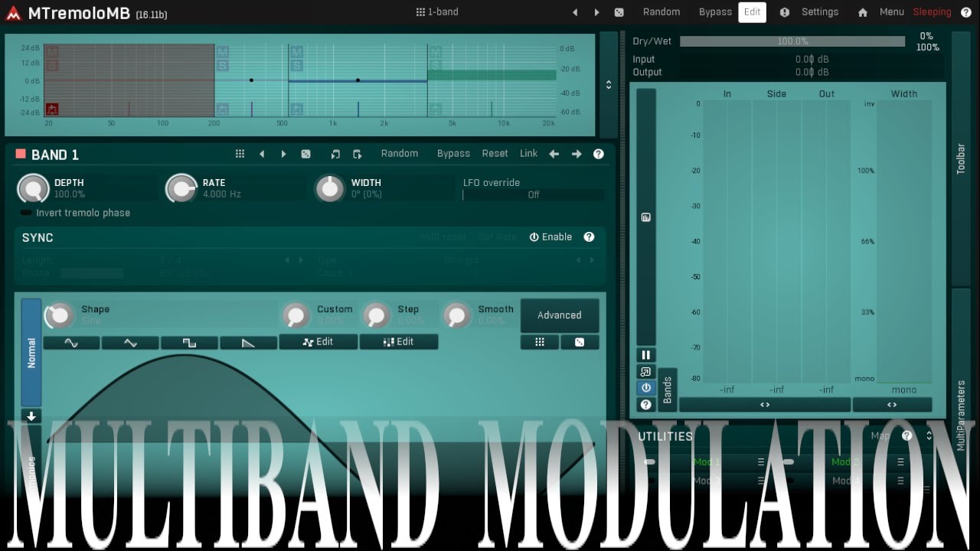
Task: Open the 1-band preset grid selector
Action: pos(437,12)
